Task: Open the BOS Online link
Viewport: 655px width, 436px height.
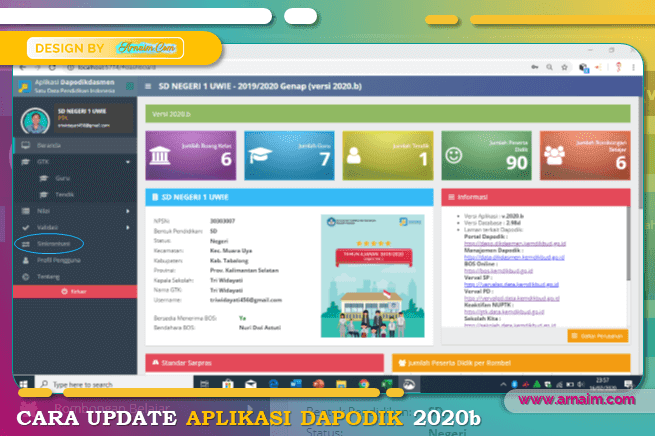Action: (x=498, y=271)
